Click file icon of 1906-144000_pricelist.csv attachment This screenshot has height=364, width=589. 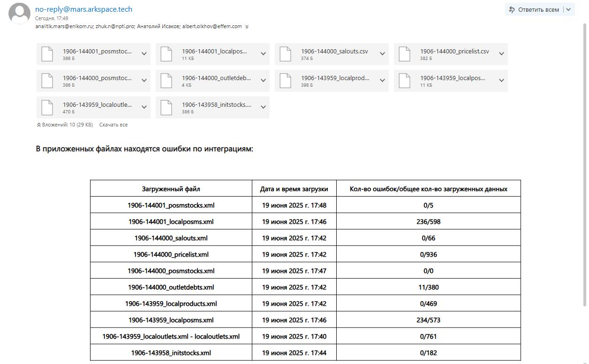[x=404, y=54]
